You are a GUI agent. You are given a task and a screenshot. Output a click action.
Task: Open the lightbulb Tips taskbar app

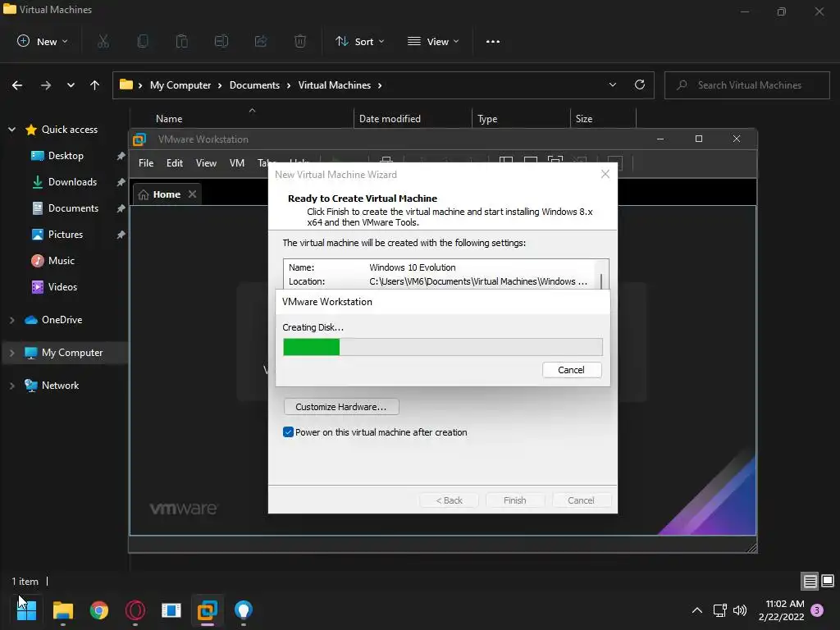243,609
